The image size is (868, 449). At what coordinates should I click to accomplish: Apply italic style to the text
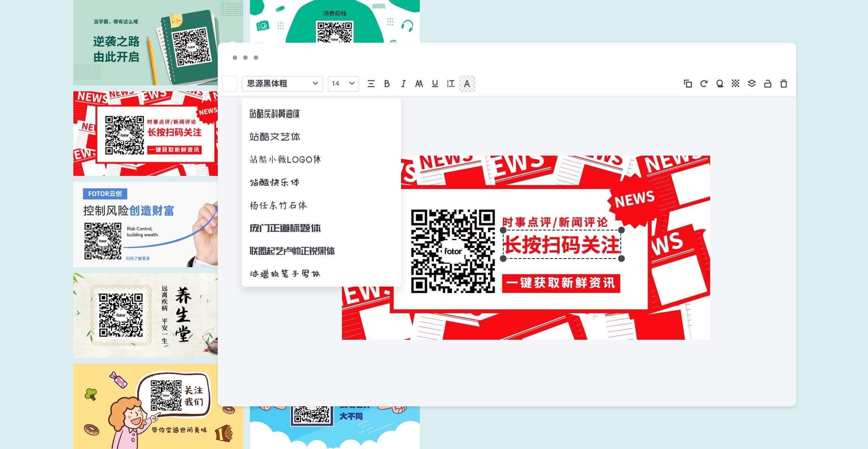pyautogui.click(x=403, y=84)
